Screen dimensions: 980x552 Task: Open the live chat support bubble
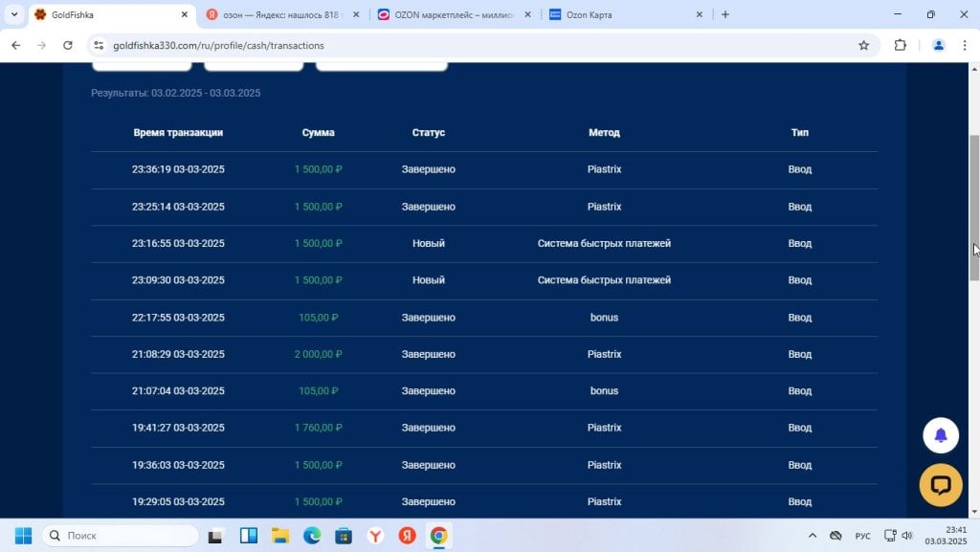click(x=941, y=485)
